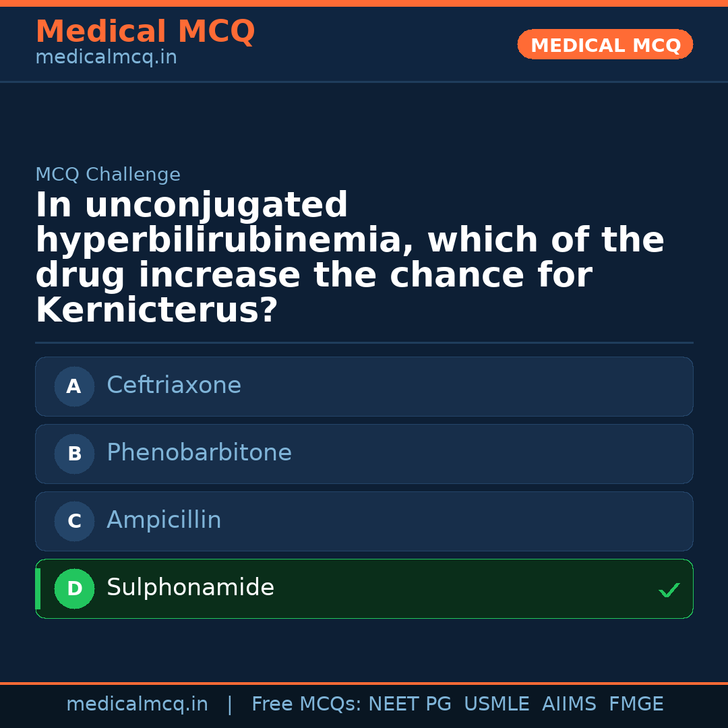Click the green letter D circle badge
728x728 pixels.
pyautogui.click(x=74, y=589)
